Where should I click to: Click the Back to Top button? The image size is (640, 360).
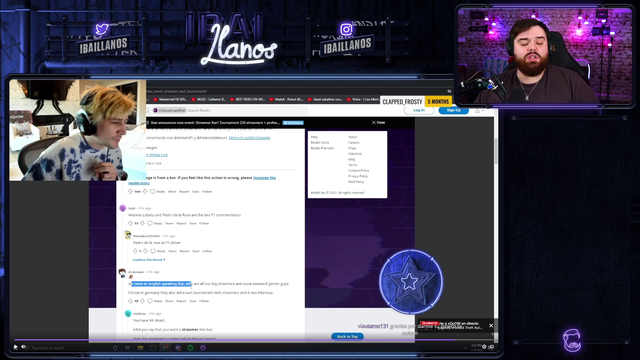[347, 336]
